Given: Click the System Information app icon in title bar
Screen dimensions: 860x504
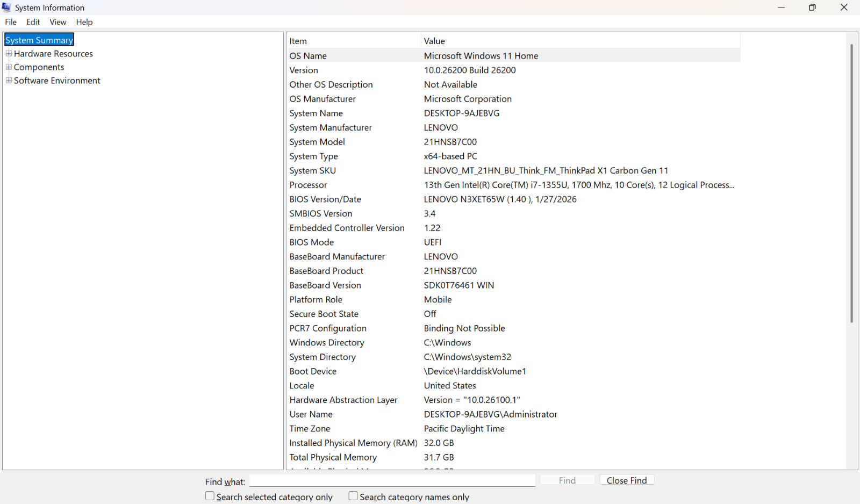Looking at the screenshot, I should pyautogui.click(x=6, y=8).
